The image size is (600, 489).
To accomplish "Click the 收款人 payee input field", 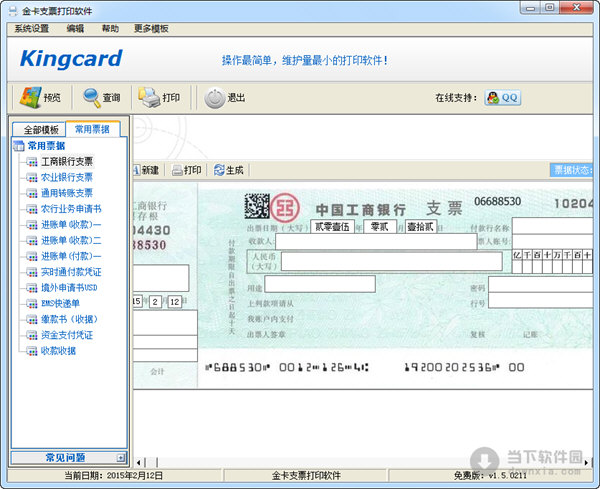I will (376, 241).
